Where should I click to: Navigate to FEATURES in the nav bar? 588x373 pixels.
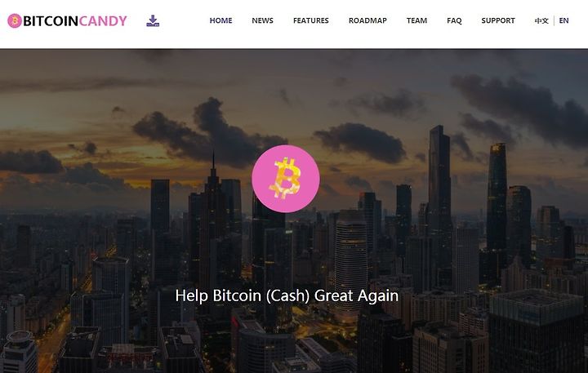pos(311,20)
